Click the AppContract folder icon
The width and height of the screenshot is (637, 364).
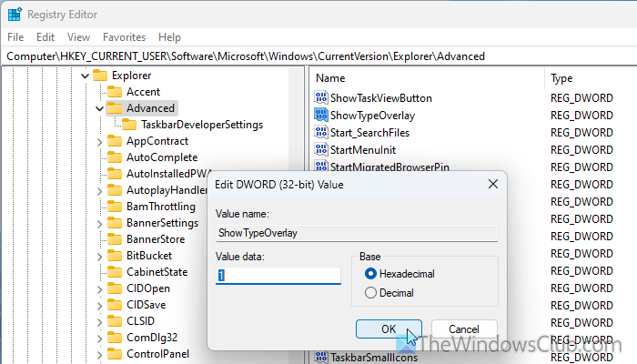pyautogui.click(x=115, y=141)
